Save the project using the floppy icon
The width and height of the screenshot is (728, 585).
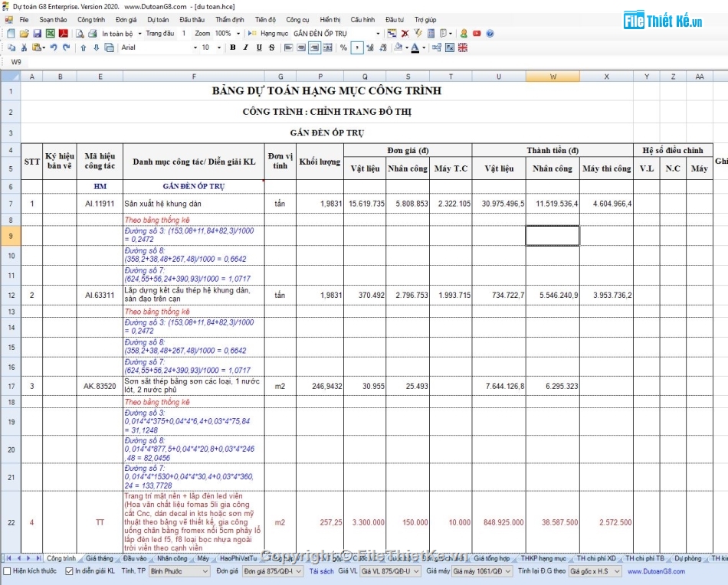(37, 34)
